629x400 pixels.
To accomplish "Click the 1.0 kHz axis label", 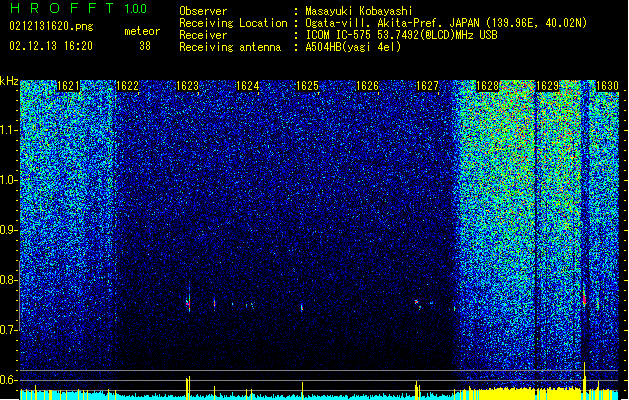I will coord(9,180).
